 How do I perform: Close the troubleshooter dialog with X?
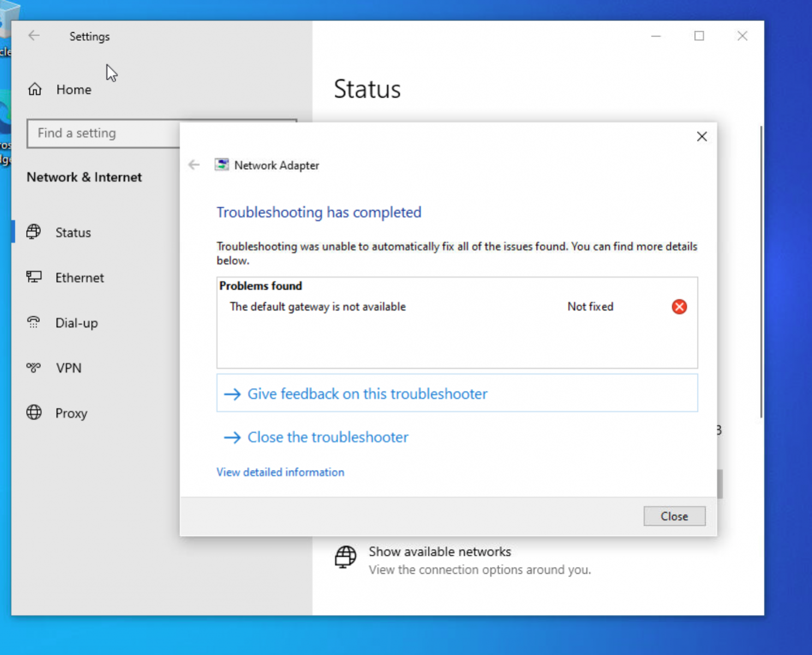pyautogui.click(x=702, y=136)
